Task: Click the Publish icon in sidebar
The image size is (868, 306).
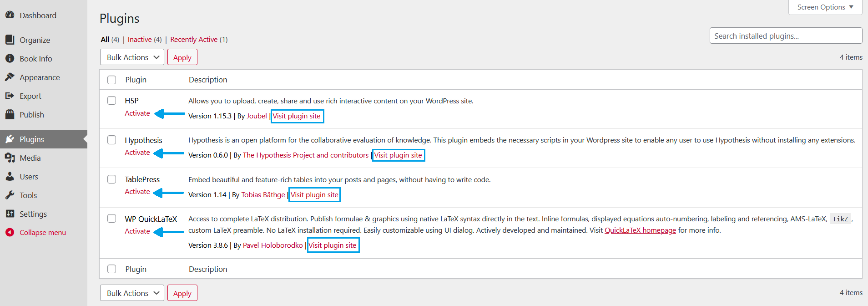Action: click(10, 114)
